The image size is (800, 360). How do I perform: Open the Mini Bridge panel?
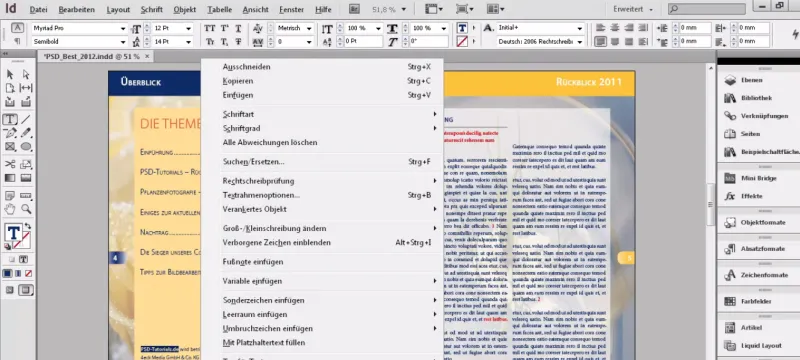tap(758, 178)
